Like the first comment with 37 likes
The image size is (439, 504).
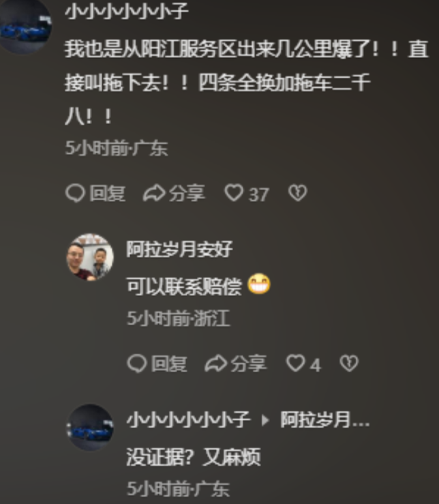pyautogui.click(x=234, y=193)
